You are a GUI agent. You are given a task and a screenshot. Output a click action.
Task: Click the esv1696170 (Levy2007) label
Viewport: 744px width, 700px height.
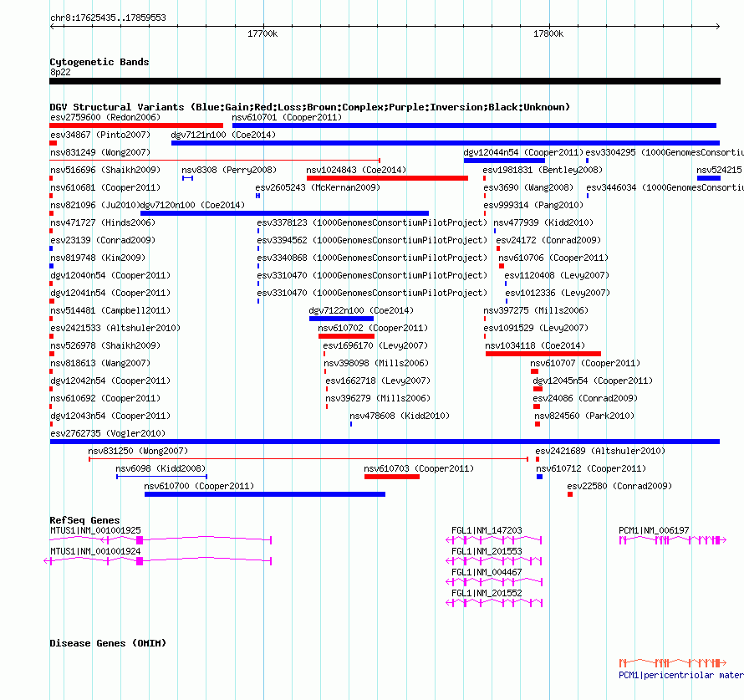click(x=375, y=345)
